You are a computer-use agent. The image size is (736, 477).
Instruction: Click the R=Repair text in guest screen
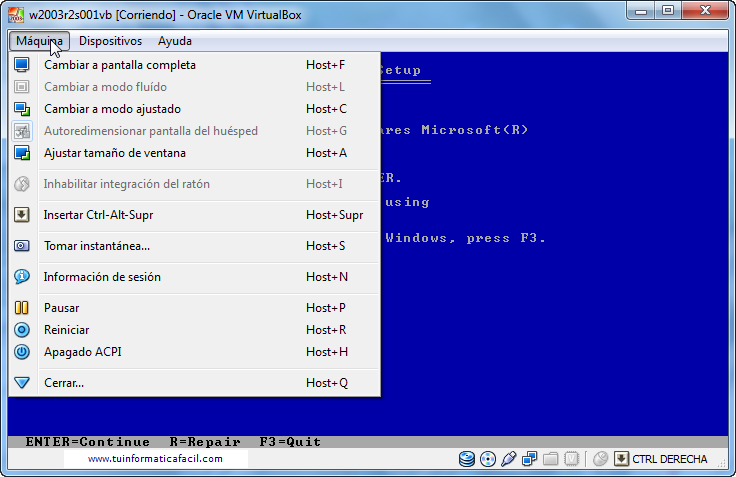[x=205, y=442]
